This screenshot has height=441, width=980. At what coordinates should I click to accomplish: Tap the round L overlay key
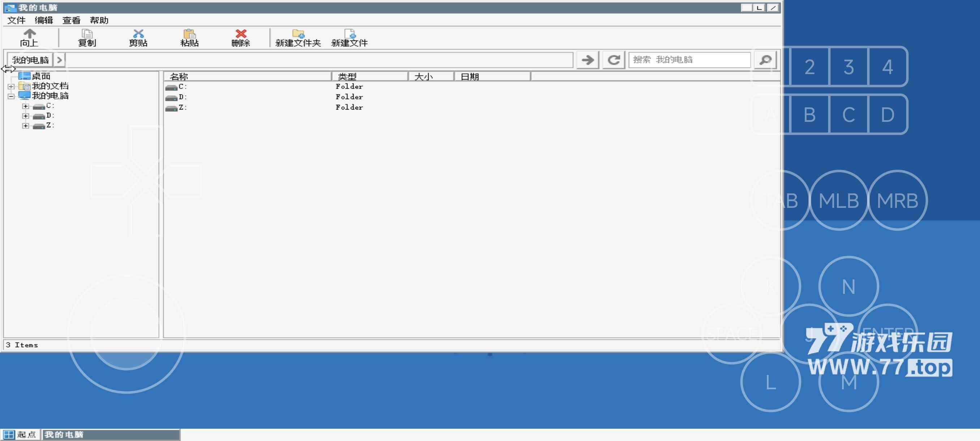click(x=771, y=382)
